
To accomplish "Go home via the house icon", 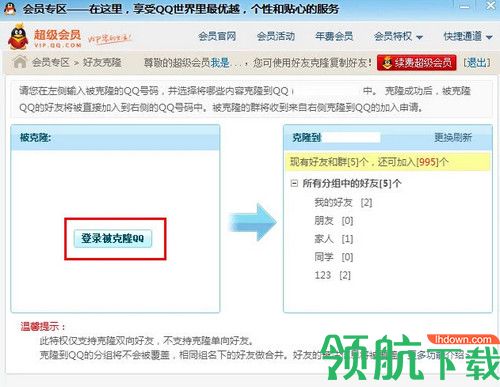I will [20, 62].
